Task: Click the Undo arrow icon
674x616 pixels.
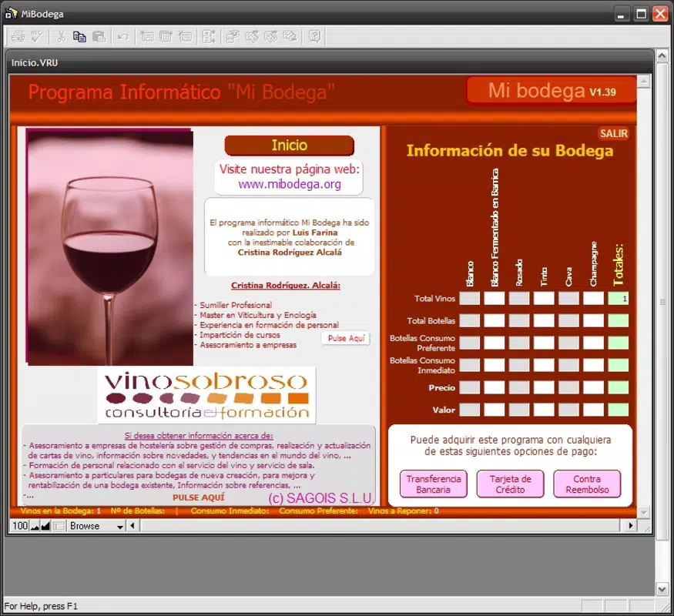Action: pyautogui.click(x=123, y=37)
